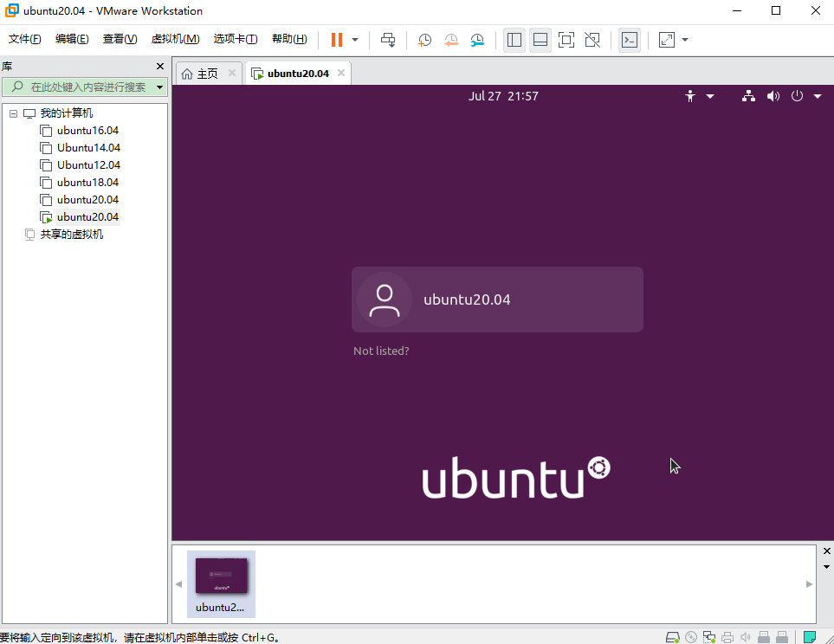This screenshot has height=644, width=834.
Task: Toggle the console view button
Action: click(630, 40)
